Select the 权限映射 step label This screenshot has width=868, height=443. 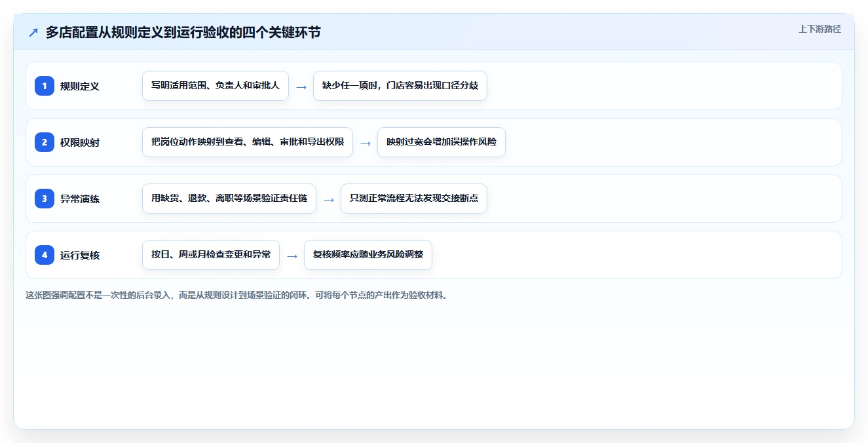pos(80,142)
